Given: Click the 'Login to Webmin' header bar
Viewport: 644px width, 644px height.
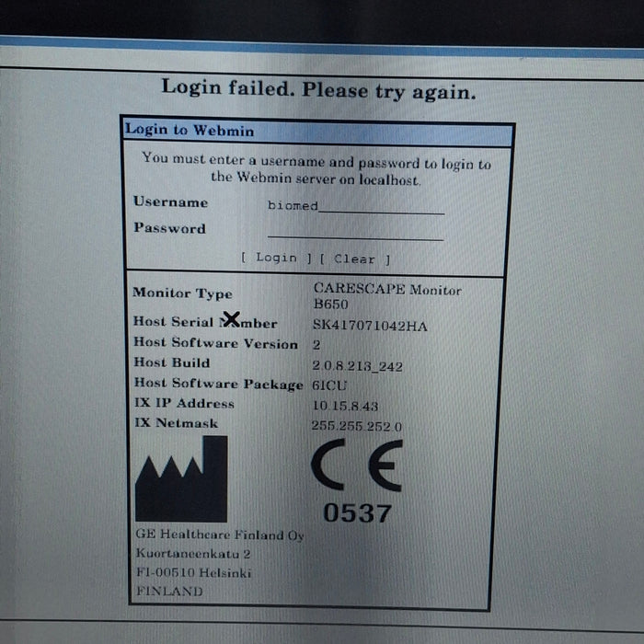Looking at the screenshot, I should 317,131.
